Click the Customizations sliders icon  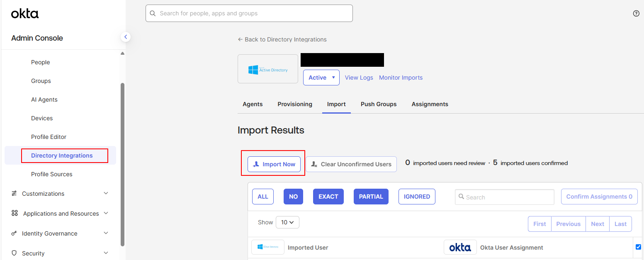pyautogui.click(x=15, y=194)
